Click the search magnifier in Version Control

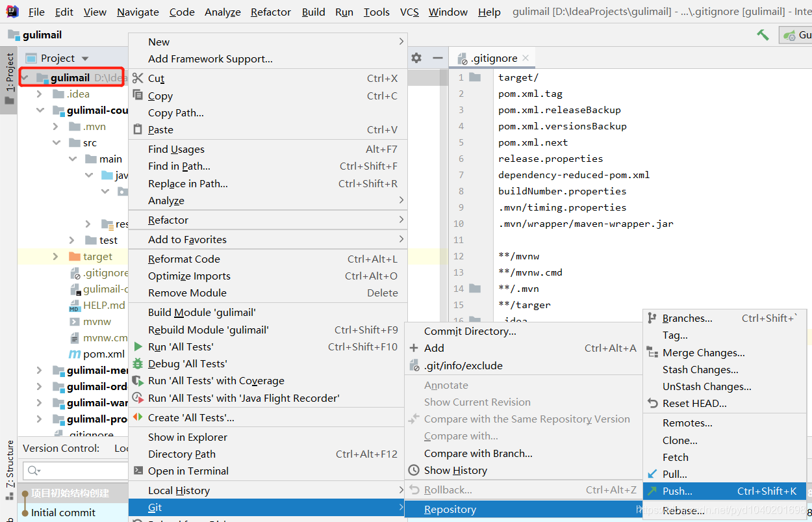tap(34, 470)
